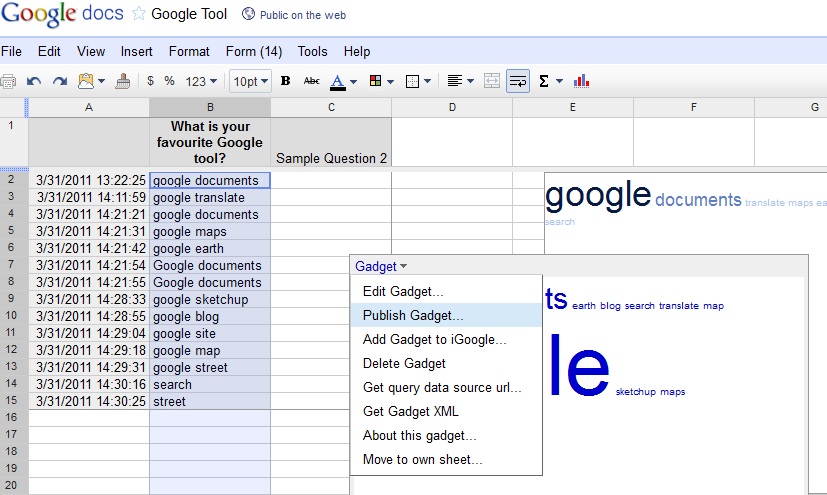Open the text color dropdown arrow
Viewport: 827px width, 495px height.
click(x=353, y=82)
